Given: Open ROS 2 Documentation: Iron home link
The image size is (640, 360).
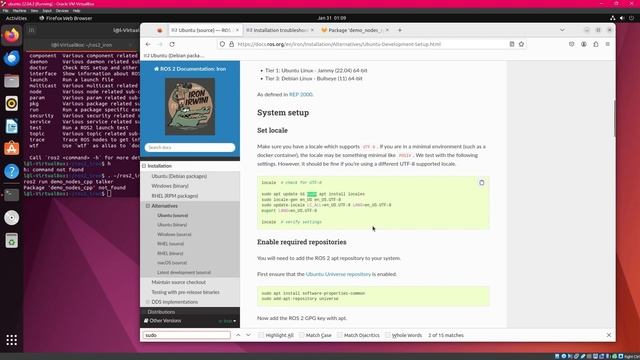Looking at the screenshot, I should click(190, 69).
